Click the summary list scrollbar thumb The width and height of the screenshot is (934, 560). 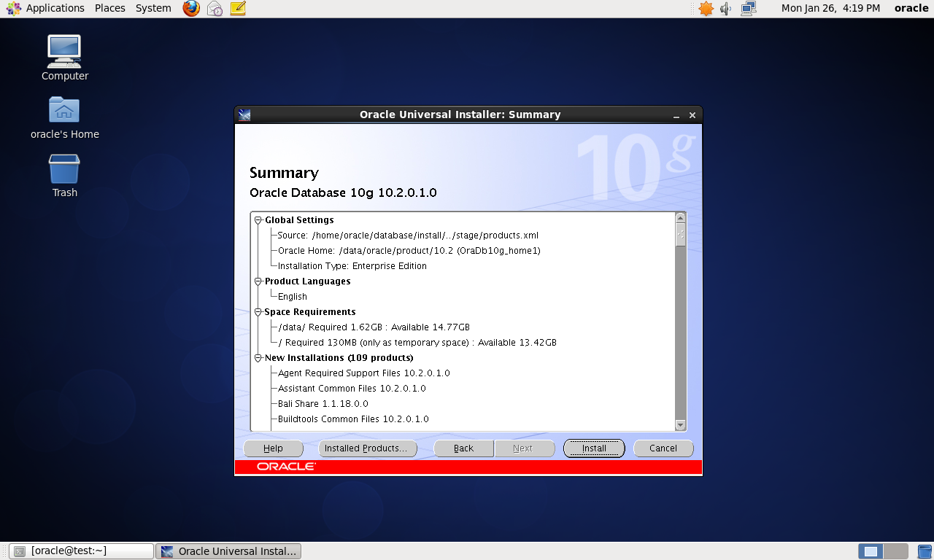point(681,235)
